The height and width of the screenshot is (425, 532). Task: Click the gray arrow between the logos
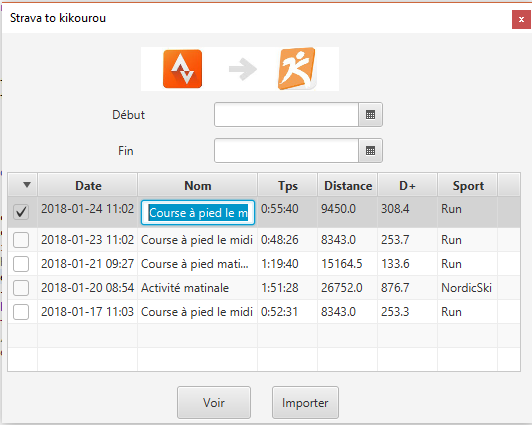tap(243, 69)
